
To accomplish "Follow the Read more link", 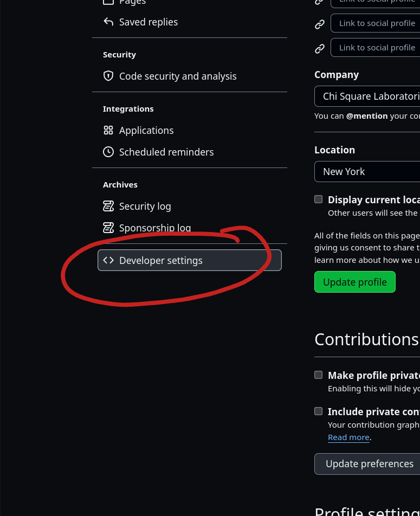I will tap(348, 437).
